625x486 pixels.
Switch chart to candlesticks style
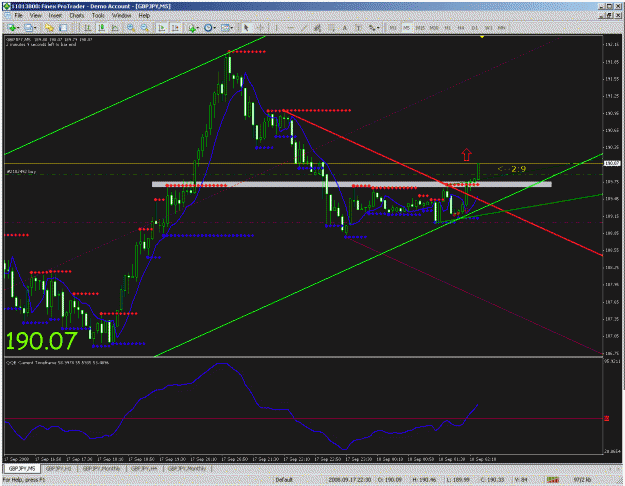101,28
